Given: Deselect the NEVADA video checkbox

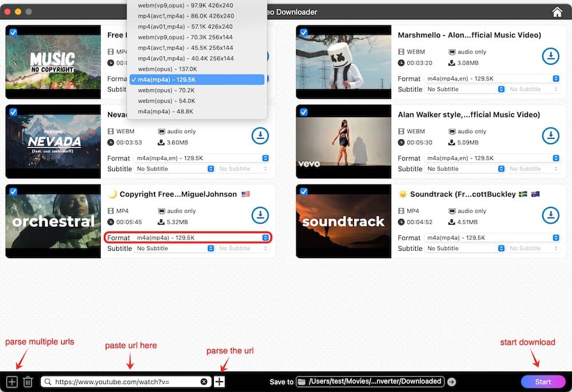Looking at the screenshot, I should pos(13,112).
